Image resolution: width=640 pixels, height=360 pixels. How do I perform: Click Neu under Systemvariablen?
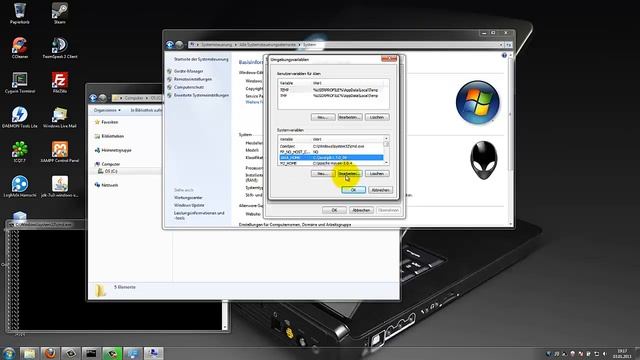pyautogui.click(x=323, y=173)
